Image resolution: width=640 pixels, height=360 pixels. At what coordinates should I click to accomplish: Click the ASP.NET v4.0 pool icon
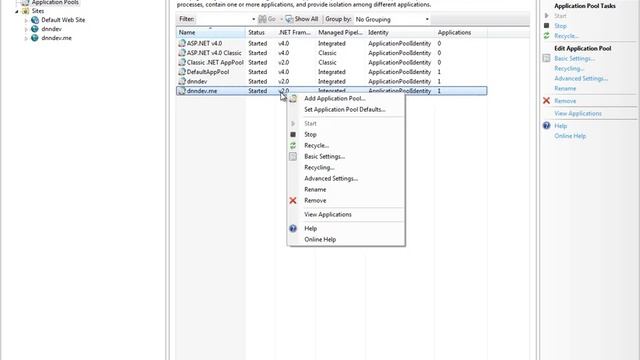pyautogui.click(x=182, y=43)
